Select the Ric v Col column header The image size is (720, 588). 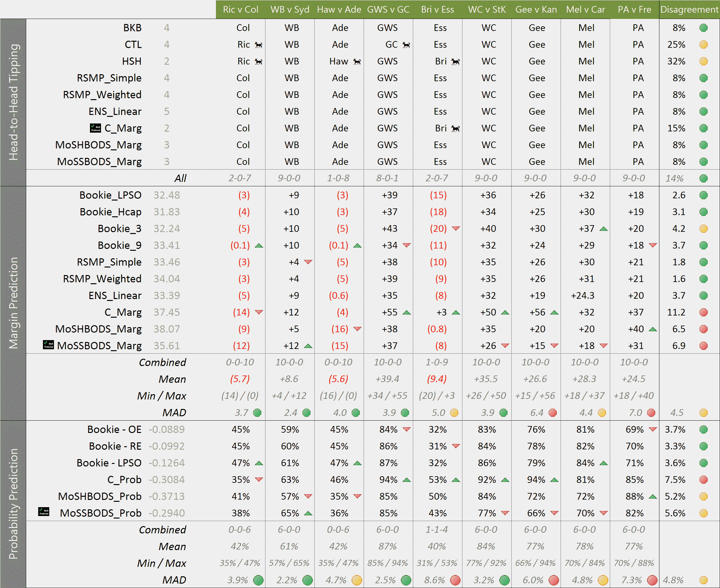tap(241, 9)
